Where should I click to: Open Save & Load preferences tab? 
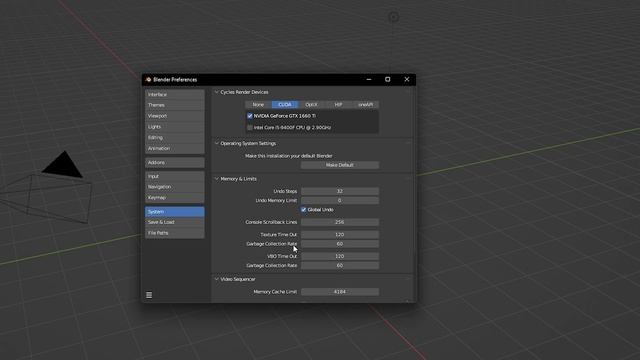tap(175, 222)
